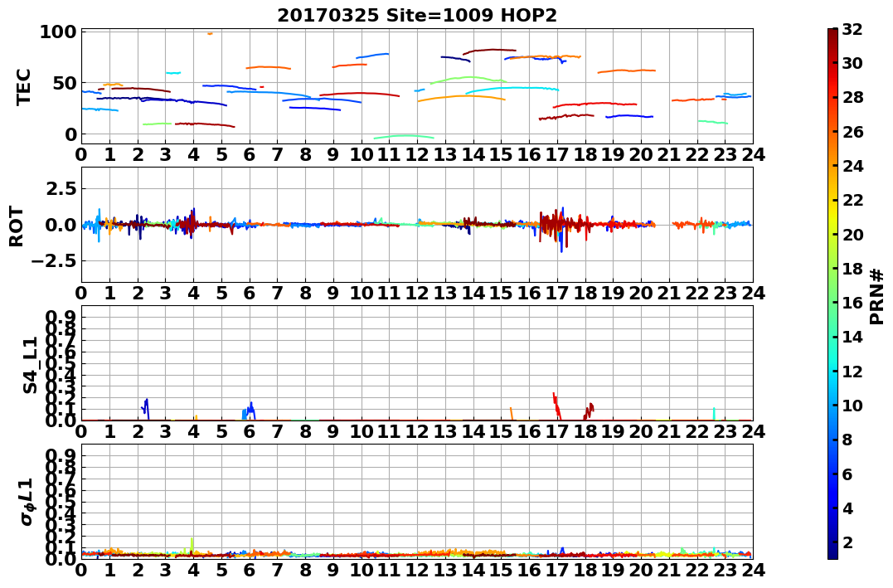Select hour 6 tick below TEC panel
Screen dimensions: 893x588
pyautogui.click(x=250, y=154)
